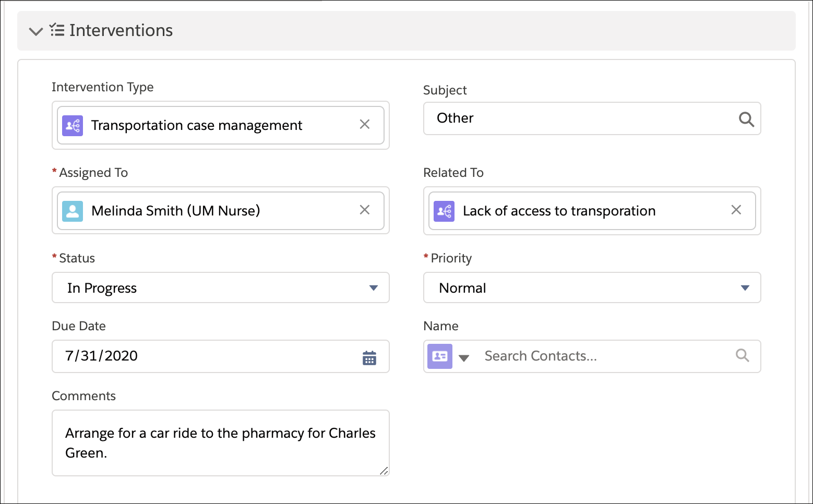Click the Melinda Smith (UM Nurse) text

176,211
